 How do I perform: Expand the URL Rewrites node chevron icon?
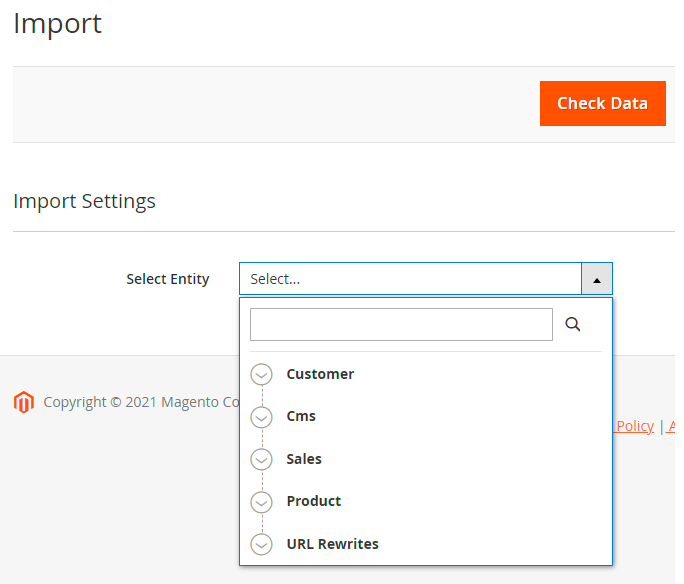tap(261, 544)
